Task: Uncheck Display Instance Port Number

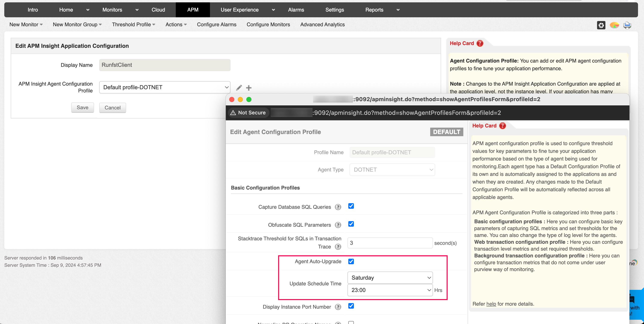Action: (x=351, y=306)
